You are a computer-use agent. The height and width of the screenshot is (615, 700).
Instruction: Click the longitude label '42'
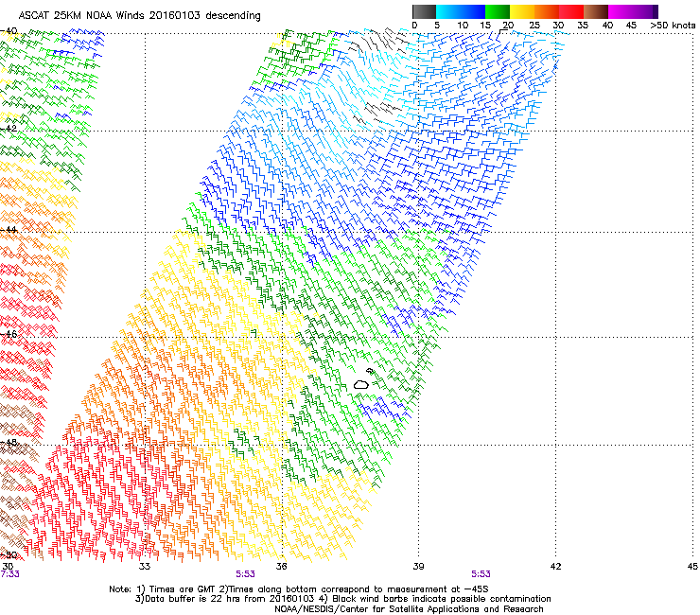coord(555,567)
